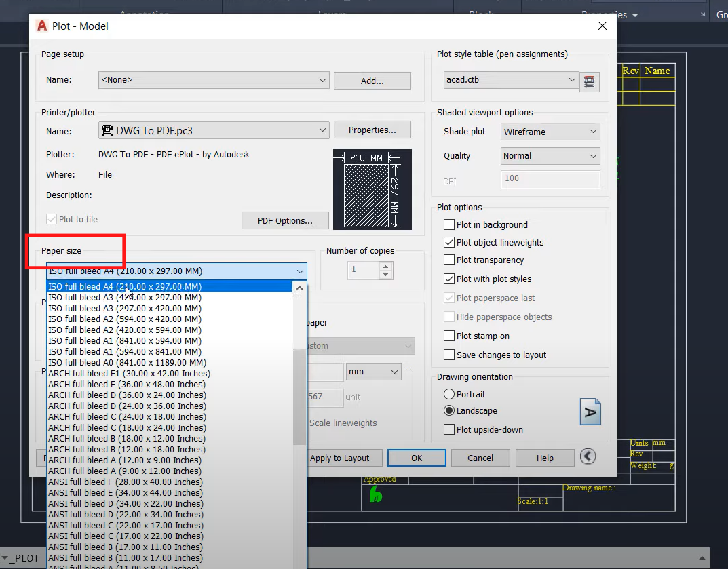
Task: Disable Plot object lineweights checkbox
Action: tap(449, 242)
